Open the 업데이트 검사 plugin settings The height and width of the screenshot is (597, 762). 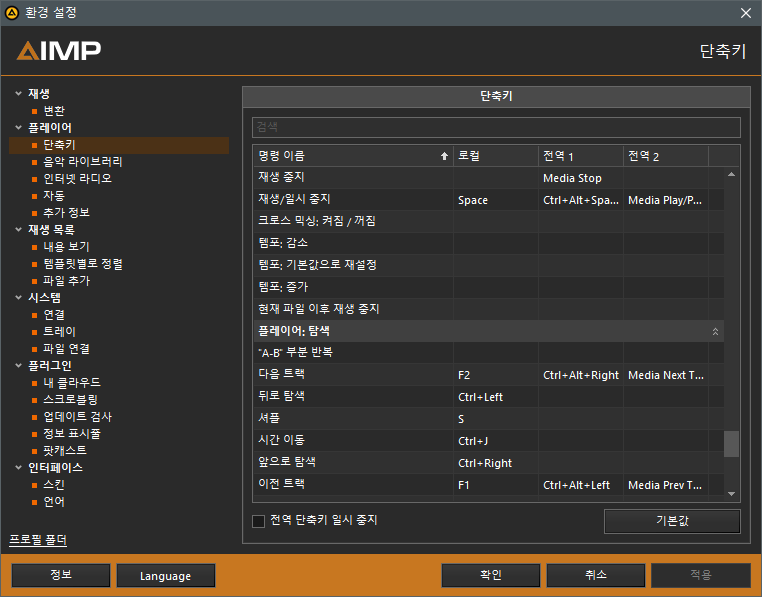[x=77, y=417]
